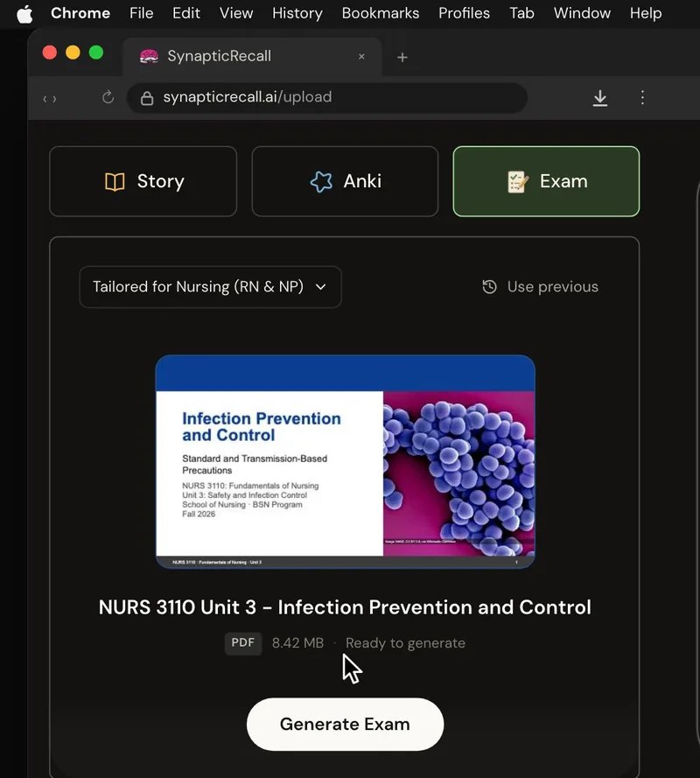This screenshot has width=700, height=778.
Task: Open the Bookmarks menu
Action: (x=381, y=13)
